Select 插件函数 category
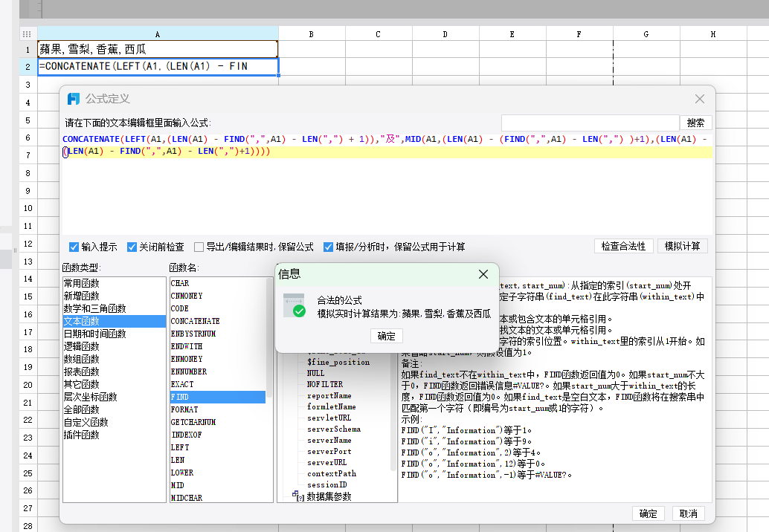 (x=115, y=435)
